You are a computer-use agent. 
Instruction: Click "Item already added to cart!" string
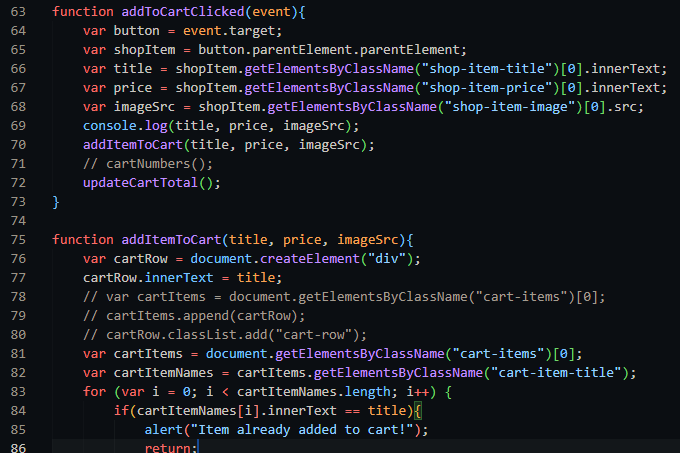(x=302, y=430)
